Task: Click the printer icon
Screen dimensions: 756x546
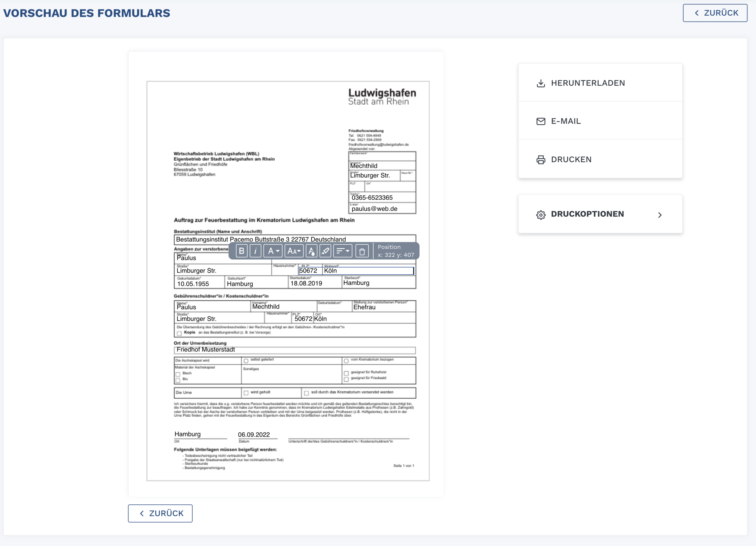Action: pyautogui.click(x=541, y=160)
